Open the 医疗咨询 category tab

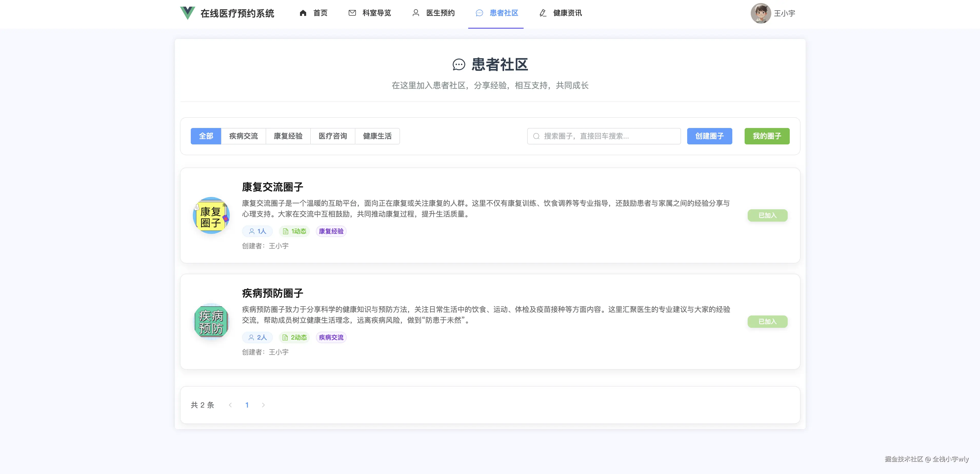point(333,136)
